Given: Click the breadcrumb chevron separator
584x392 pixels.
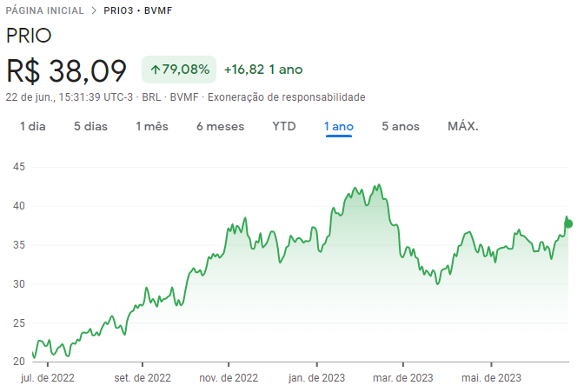Looking at the screenshot, I should [x=94, y=10].
